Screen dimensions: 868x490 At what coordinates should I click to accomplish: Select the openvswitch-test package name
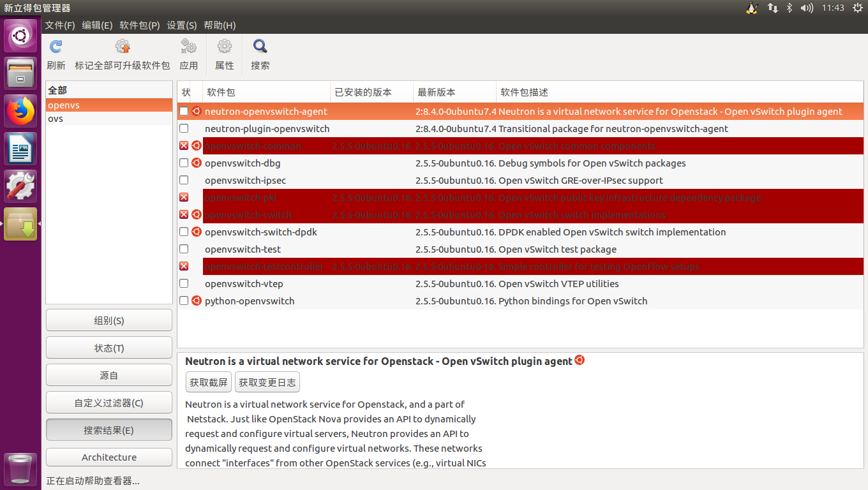(x=243, y=249)
